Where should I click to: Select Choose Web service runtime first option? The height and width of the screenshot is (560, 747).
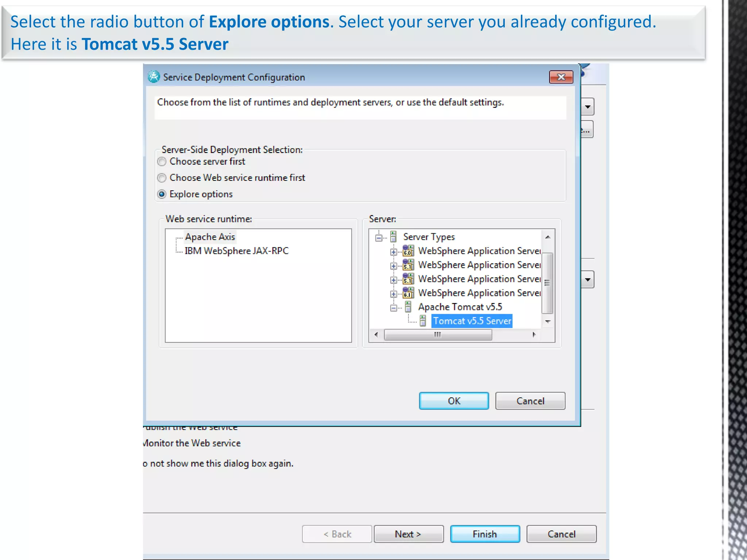162,178
